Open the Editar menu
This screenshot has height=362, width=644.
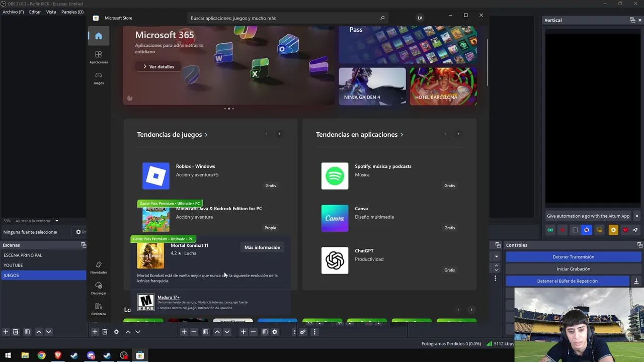click(x=35, y=12)
